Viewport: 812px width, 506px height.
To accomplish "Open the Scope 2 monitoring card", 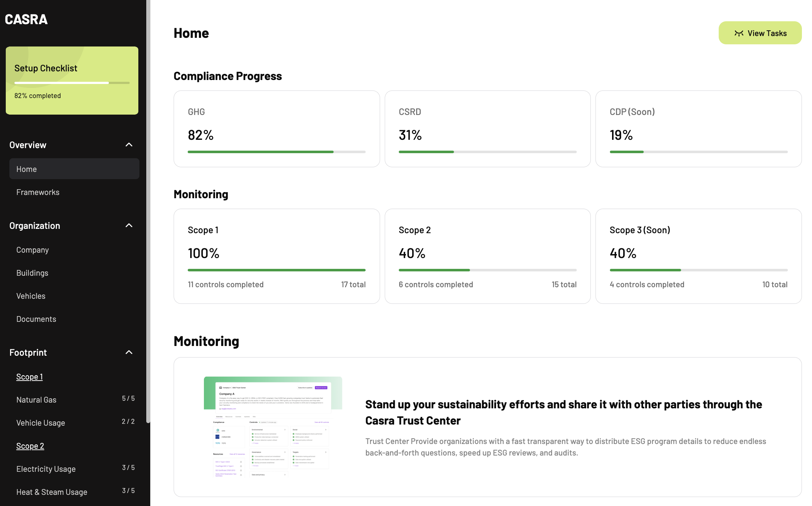I will [x=487, y=256].
